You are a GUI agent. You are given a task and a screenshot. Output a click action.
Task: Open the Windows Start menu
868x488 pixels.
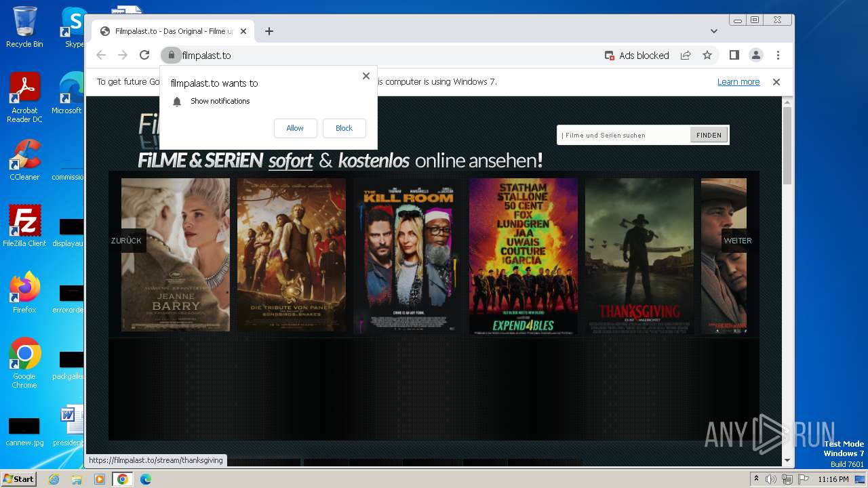[x=18, y=479]
